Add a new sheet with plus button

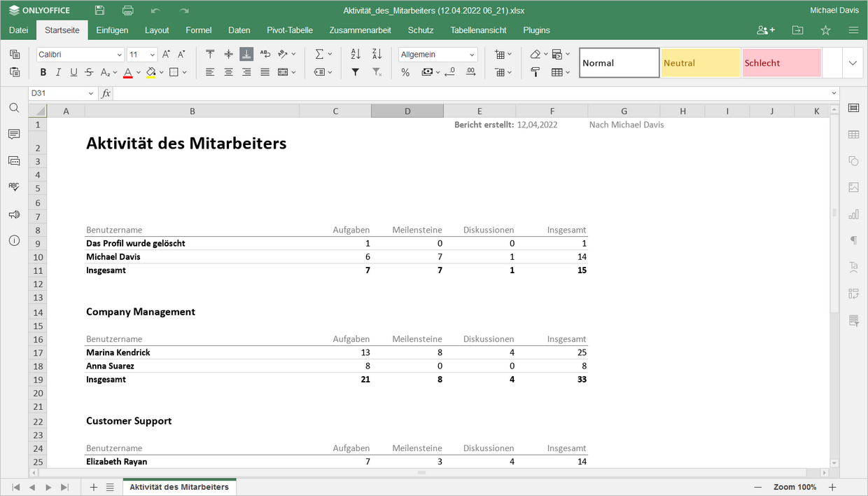[94, 487]
